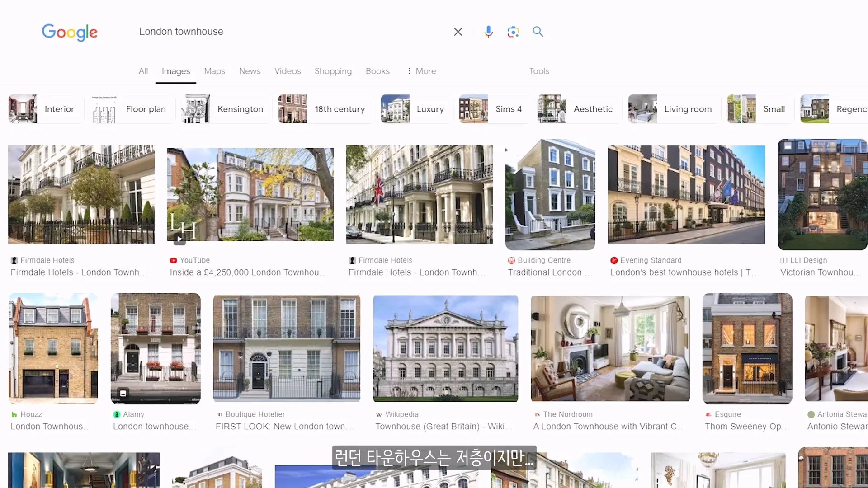Click the YouTube source icon
Viewport: 868px width, 488px height.
click(173, 260)
